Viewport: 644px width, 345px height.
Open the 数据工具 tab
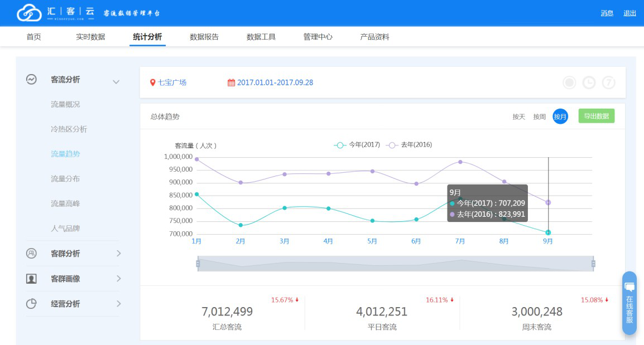click(261, 37)
